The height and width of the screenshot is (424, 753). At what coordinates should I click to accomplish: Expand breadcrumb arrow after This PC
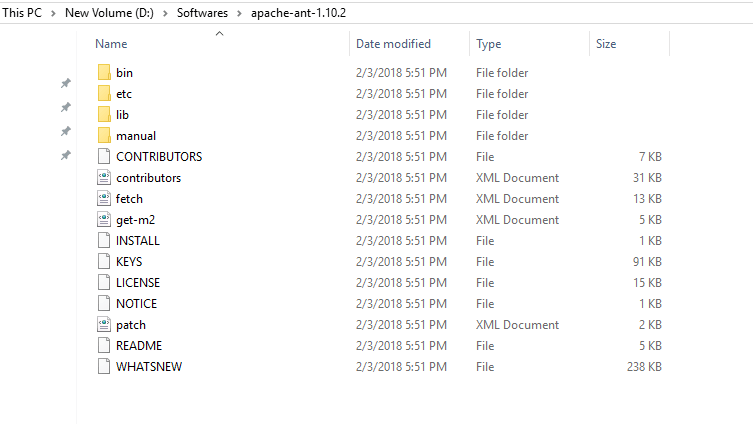point(54,14)
